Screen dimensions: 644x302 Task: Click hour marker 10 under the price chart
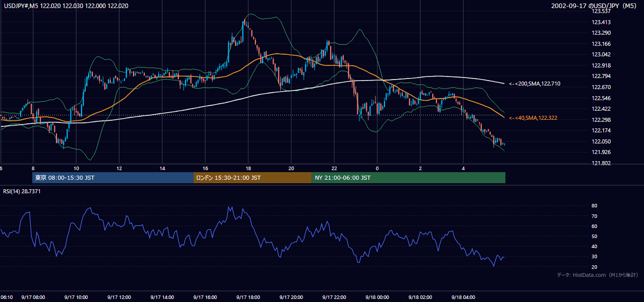tap(76, 169)
